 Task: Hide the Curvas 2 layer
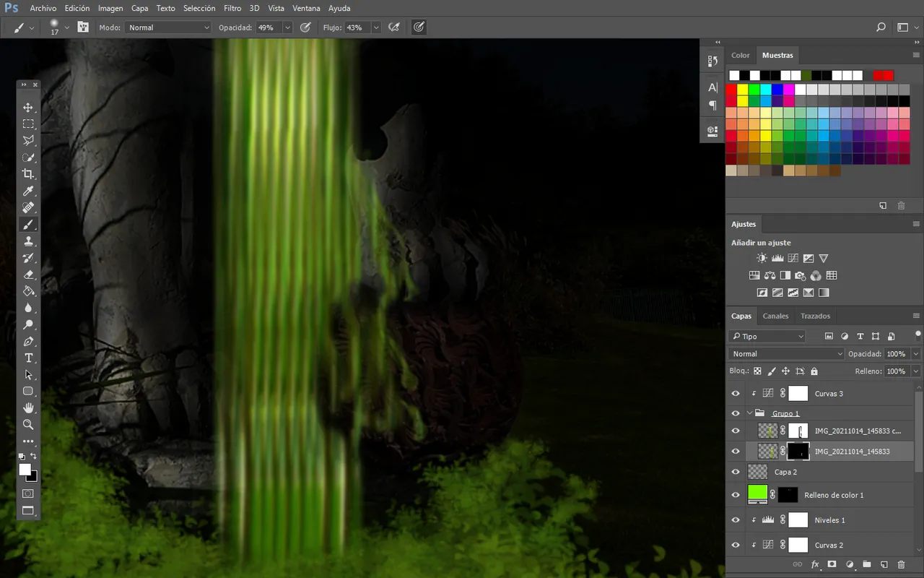point(736,545)
